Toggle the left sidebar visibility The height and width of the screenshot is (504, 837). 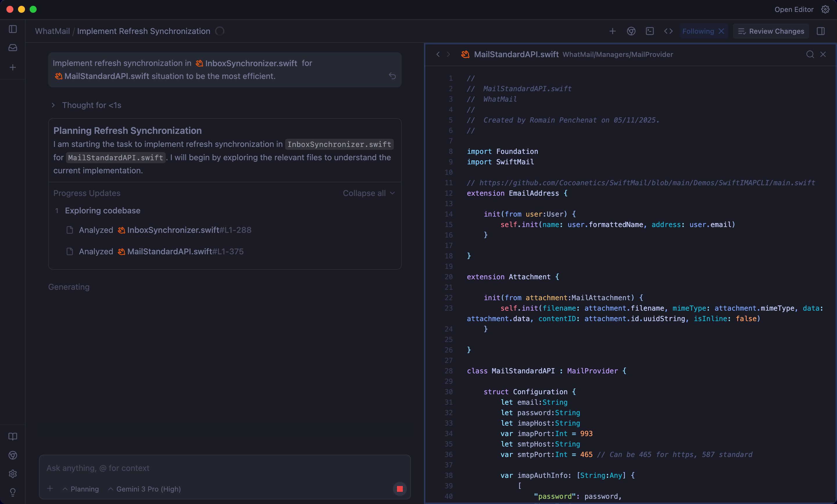coord(12,29)
